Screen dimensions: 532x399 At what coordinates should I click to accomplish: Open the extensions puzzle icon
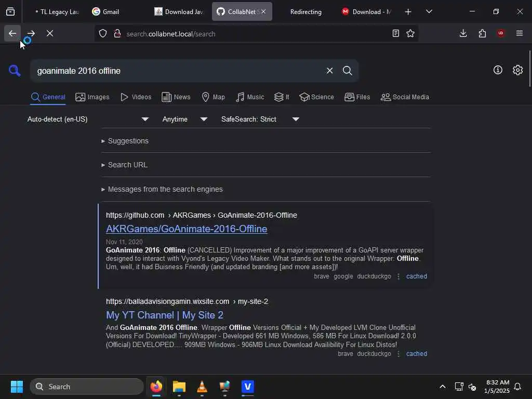pyautogui.click(x=482, y=33)
